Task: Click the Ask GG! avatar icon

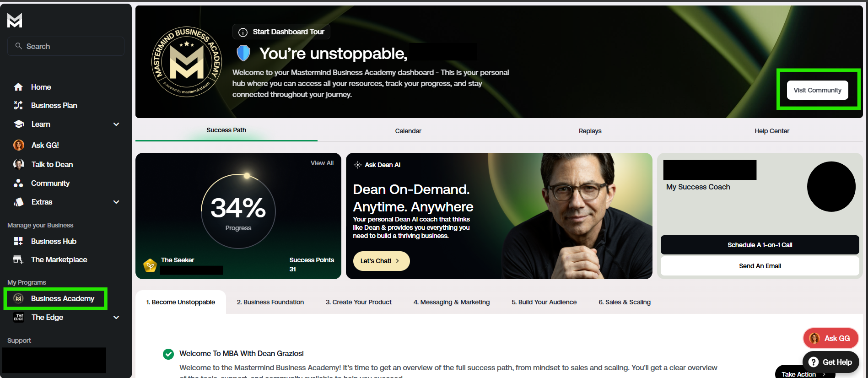Action: [x=19, y=145]
